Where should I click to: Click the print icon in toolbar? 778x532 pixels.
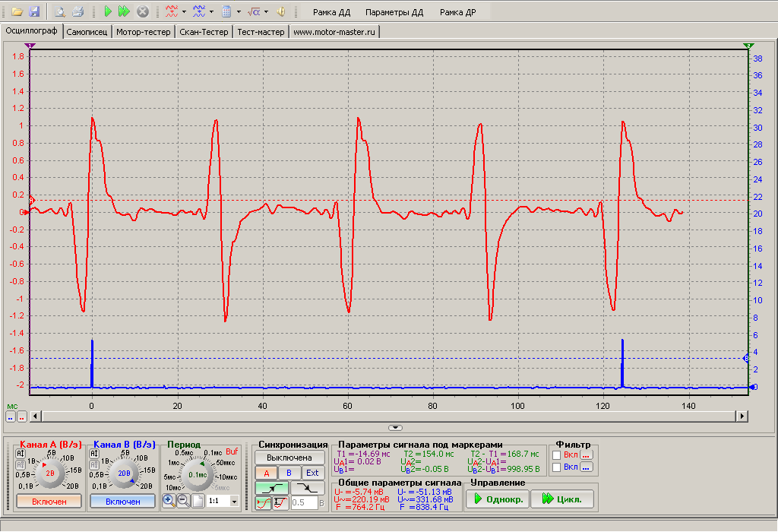point(76,12)
